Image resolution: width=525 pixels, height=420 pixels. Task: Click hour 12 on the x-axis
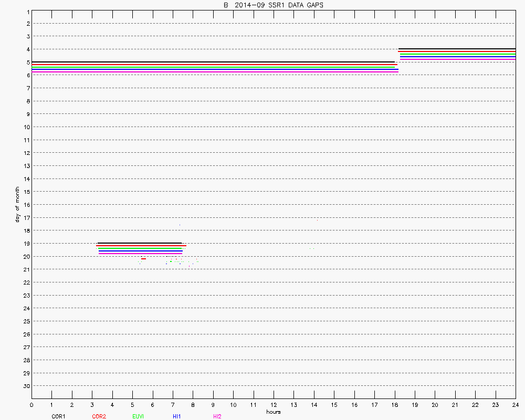click(x=274, y=405)
